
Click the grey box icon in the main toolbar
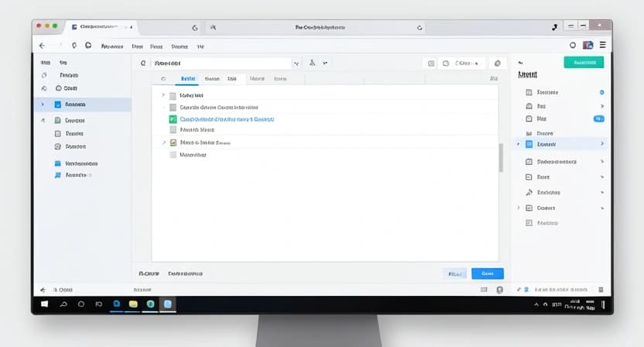431,64
